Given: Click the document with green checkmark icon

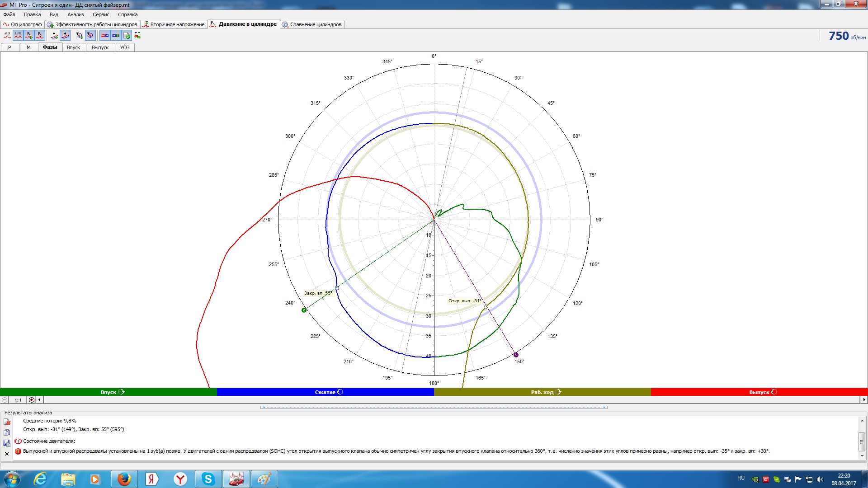Looking at the screenshot, I should (x=127, y=35).
